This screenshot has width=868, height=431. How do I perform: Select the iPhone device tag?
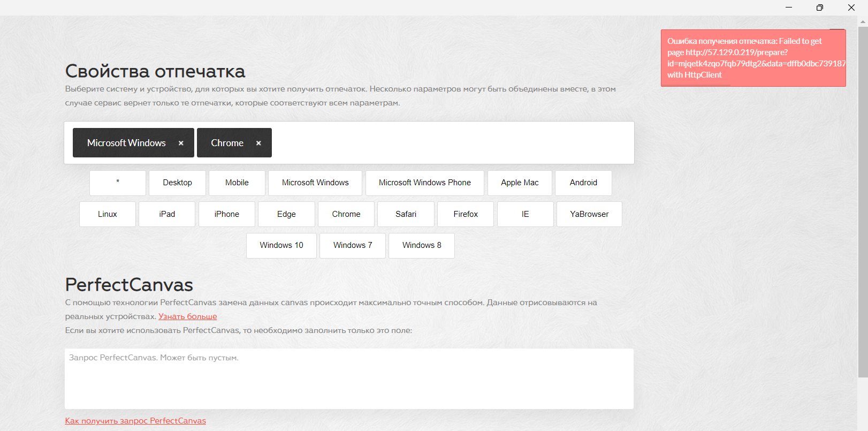(227, 214)
